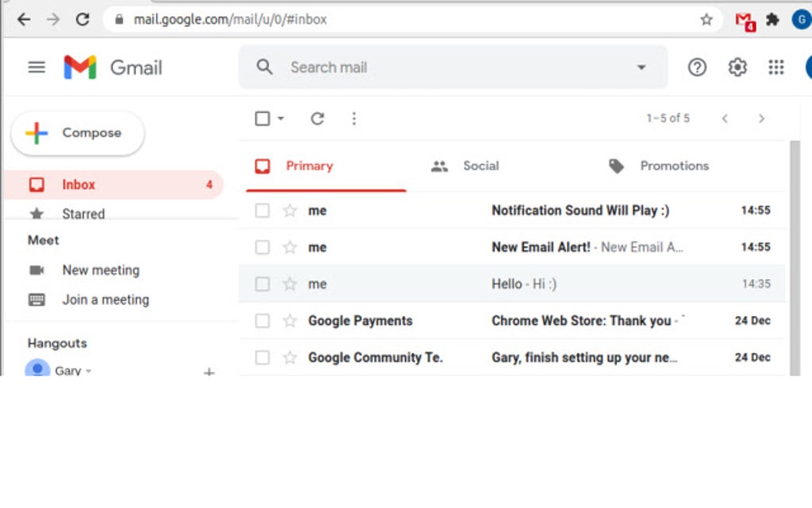Image resolution: width=812 pixels, height=508 pixels.
Task: Open the main menu hamburger icon
Action: point(37,68)
